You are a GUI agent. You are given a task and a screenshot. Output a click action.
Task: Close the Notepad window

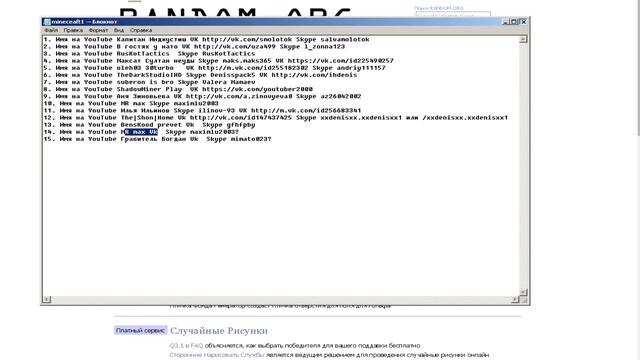coord(523,22)
